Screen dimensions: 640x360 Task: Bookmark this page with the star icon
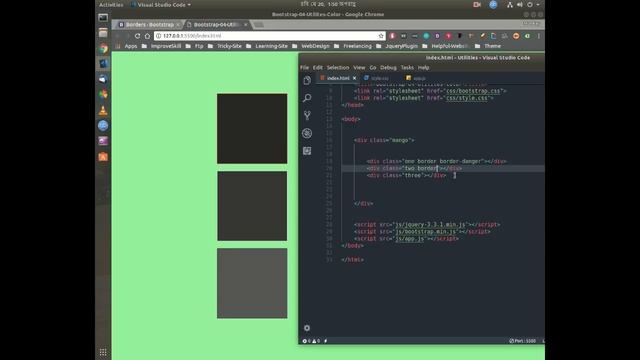pyautogui.click(x=381, y=36)
